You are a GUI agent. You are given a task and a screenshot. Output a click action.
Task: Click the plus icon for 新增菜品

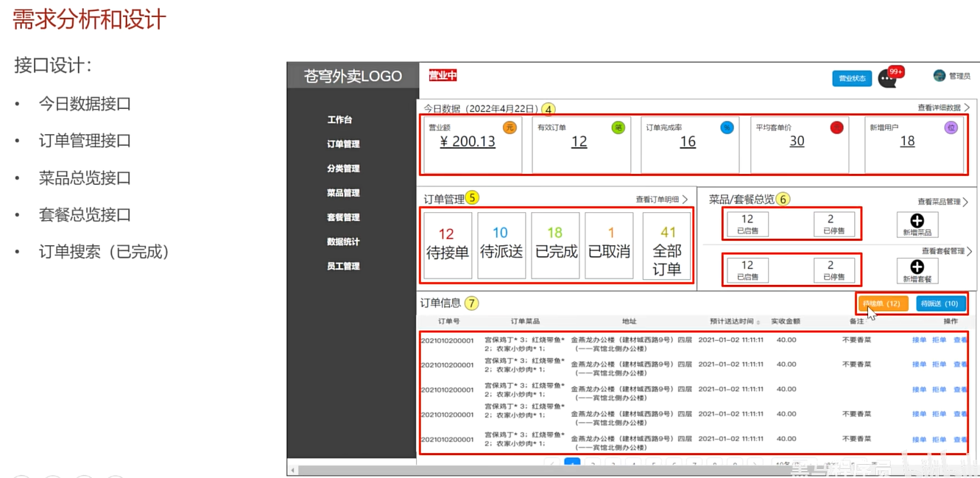[917, 220]
